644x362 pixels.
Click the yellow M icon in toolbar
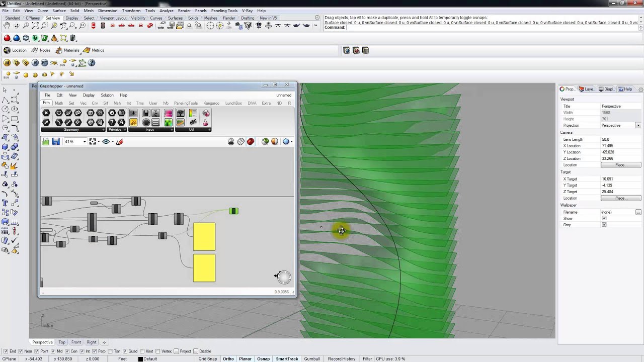click(x=7, y=63)
